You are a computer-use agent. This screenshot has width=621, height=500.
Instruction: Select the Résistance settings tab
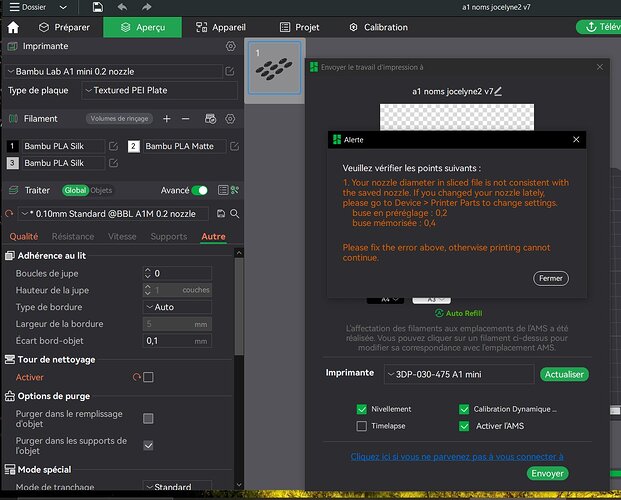pyautogui.click(x=73, y=237)
